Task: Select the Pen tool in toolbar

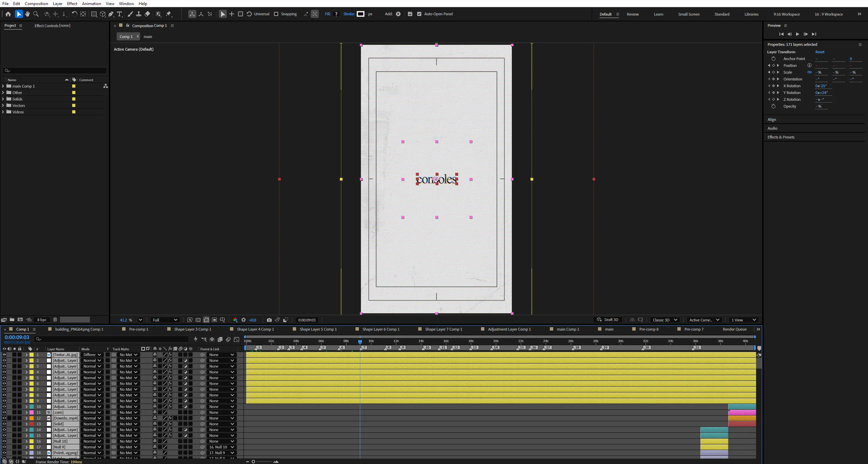Action: (111, 14)
